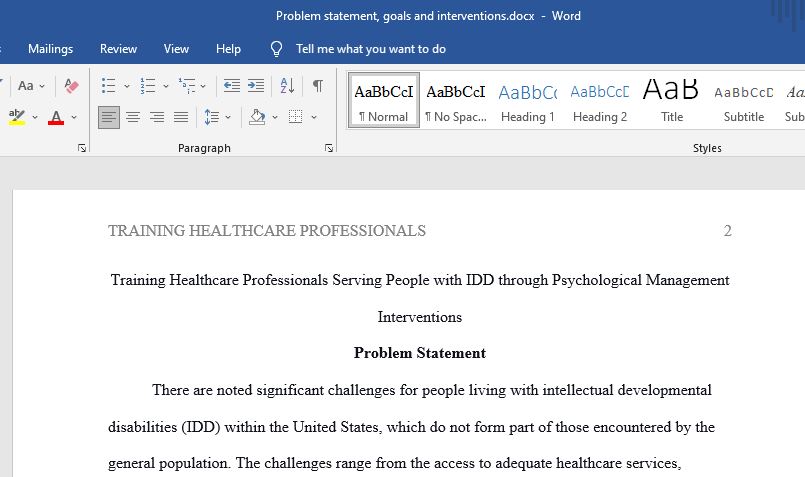
Task: Open line and paragraph spacing
Action: click(212, 117)
